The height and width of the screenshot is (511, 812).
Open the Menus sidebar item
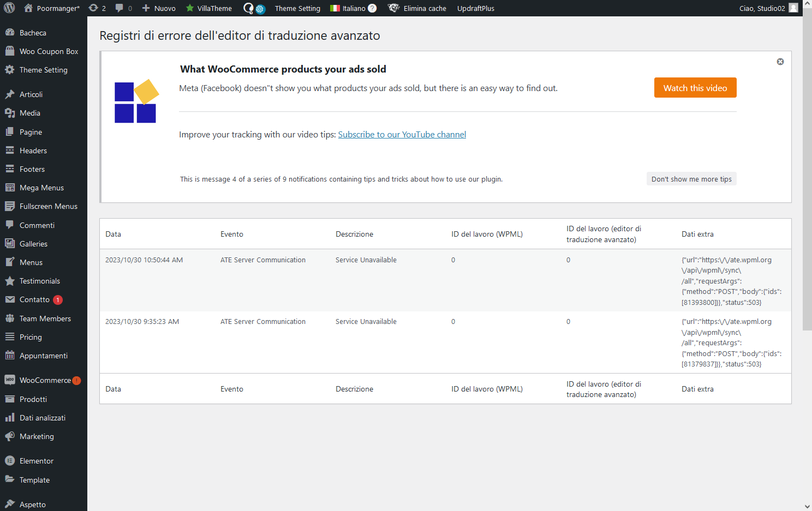tap(44, 262)
